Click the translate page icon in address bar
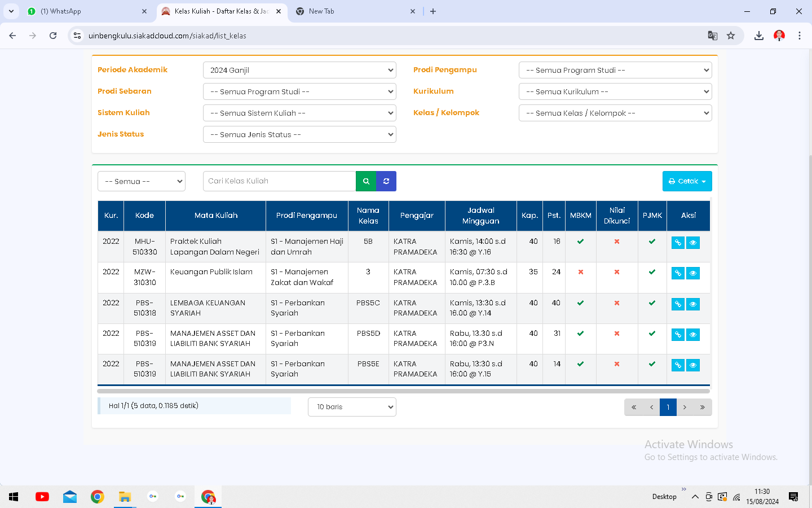Viewport: 812px width, 508px height. [x=713, y=36]
